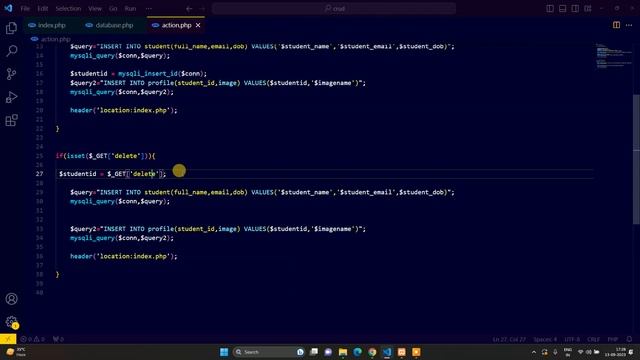Click the VS Code logo icon
The width and height of the screenshot is (640, 360).
8,8
